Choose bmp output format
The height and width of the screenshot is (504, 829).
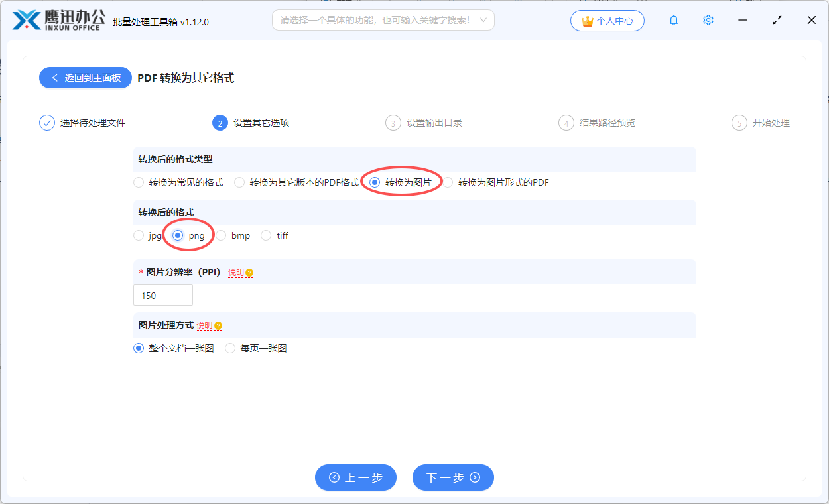coord(221,235)
